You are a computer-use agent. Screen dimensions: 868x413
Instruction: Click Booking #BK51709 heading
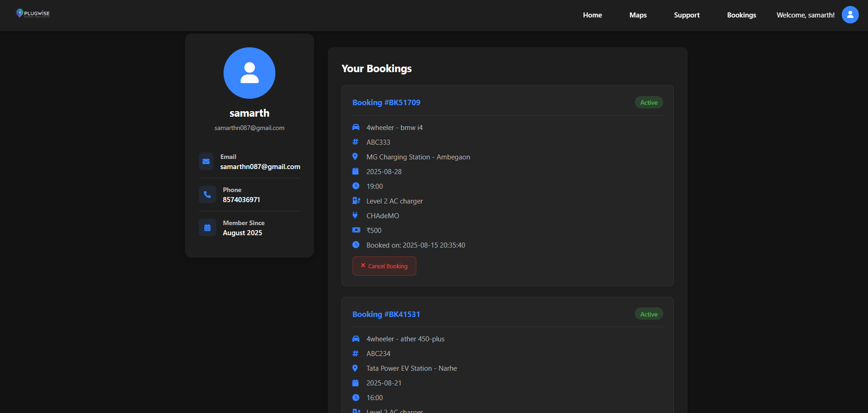(x=386, y=102)
